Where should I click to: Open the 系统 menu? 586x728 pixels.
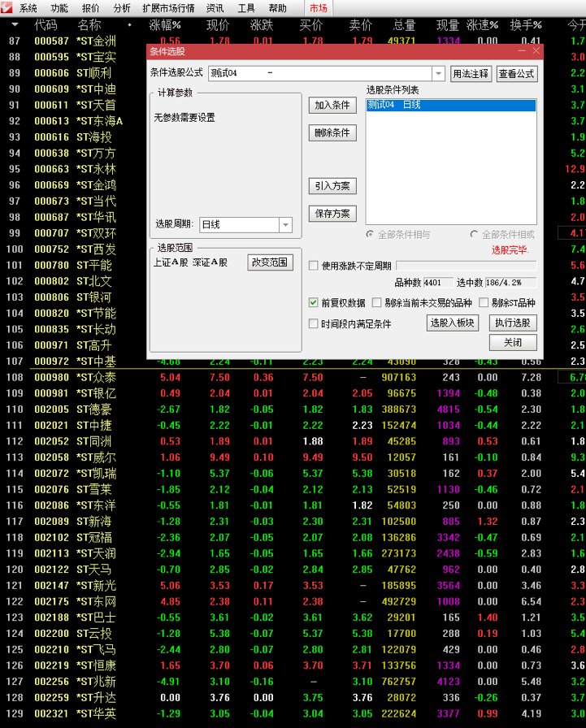tap(28, 8)
